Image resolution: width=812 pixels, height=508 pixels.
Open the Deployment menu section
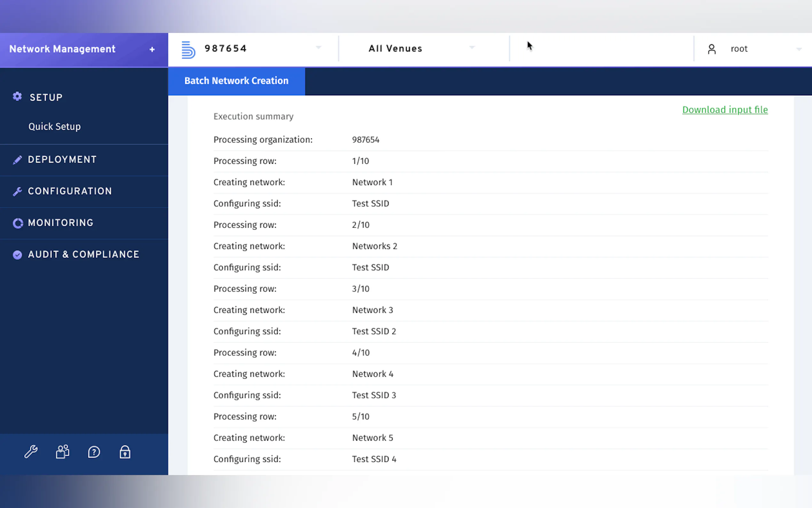62,160
